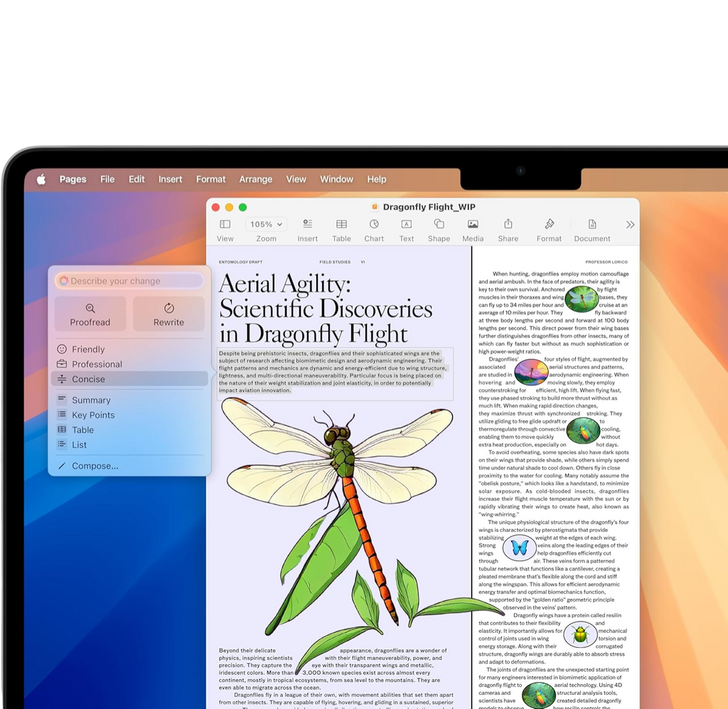
Task: Click the Table toolbar icon
Action: tap(341, 224)
